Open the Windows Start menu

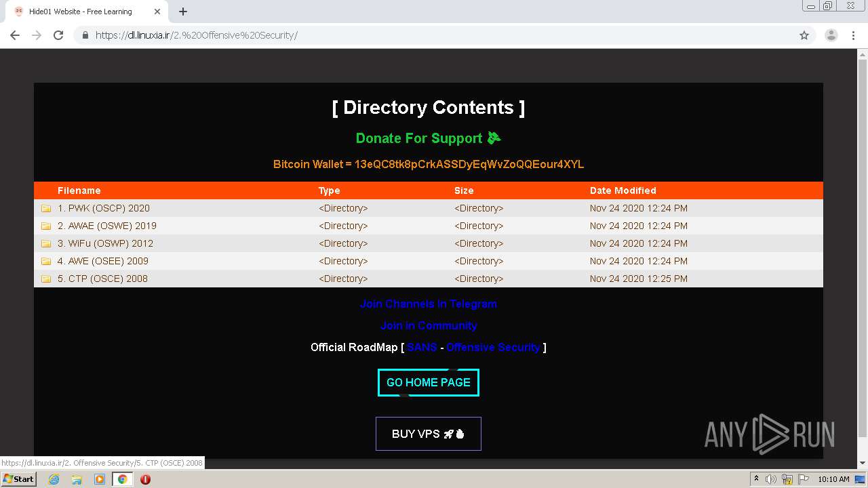tap(18, 479)
